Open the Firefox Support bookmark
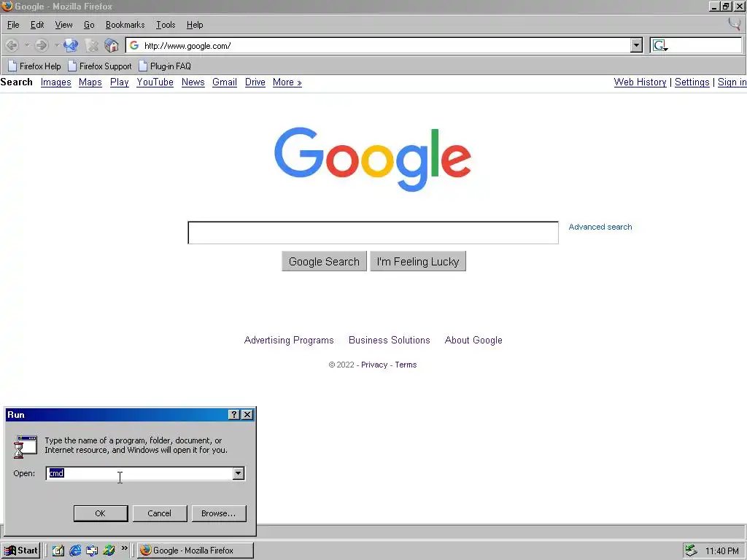This screenshot has width=747, height=560. pos(99,66)
